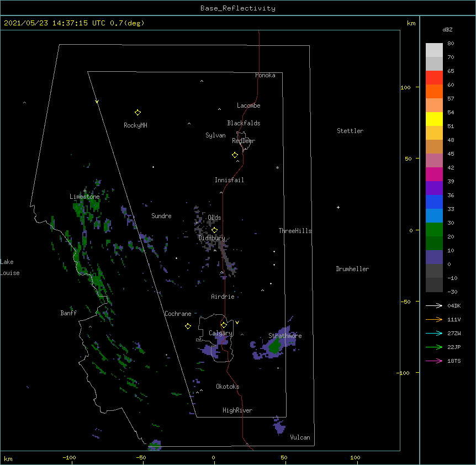Viewport: 476px width, 465px height.
Task: Click the Vulcan label
Action: point(300,437)
